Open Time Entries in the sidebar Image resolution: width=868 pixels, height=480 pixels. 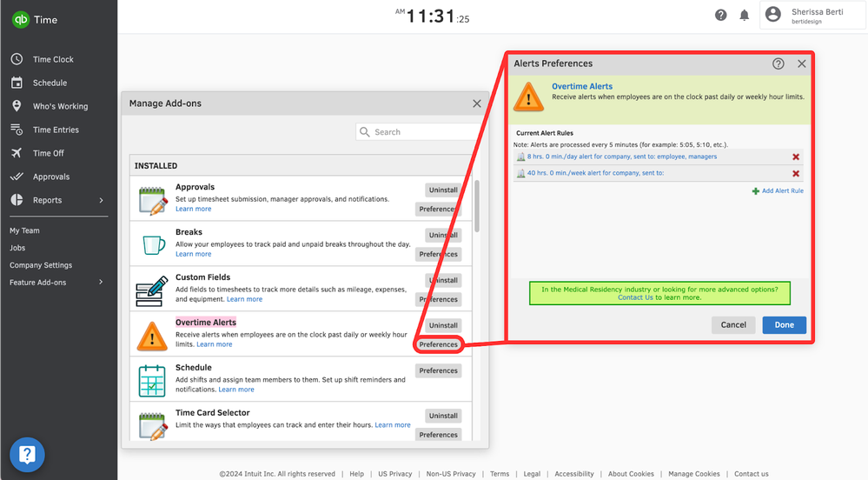point(56,130)
